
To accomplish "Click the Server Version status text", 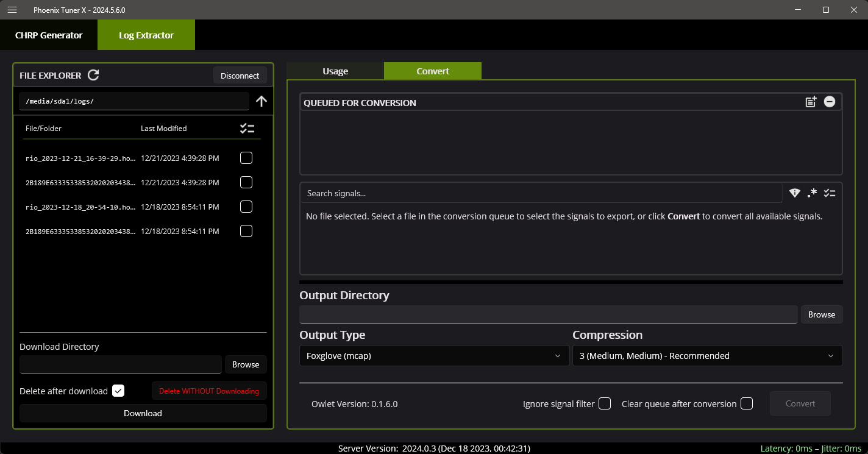I will click(x=434, y=449).
